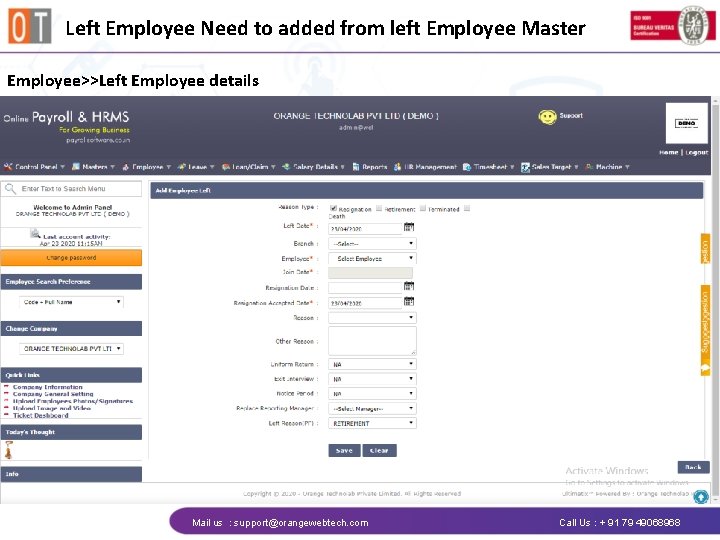Click the Resignation Accepted Date input field

click(x=366, y=303)
